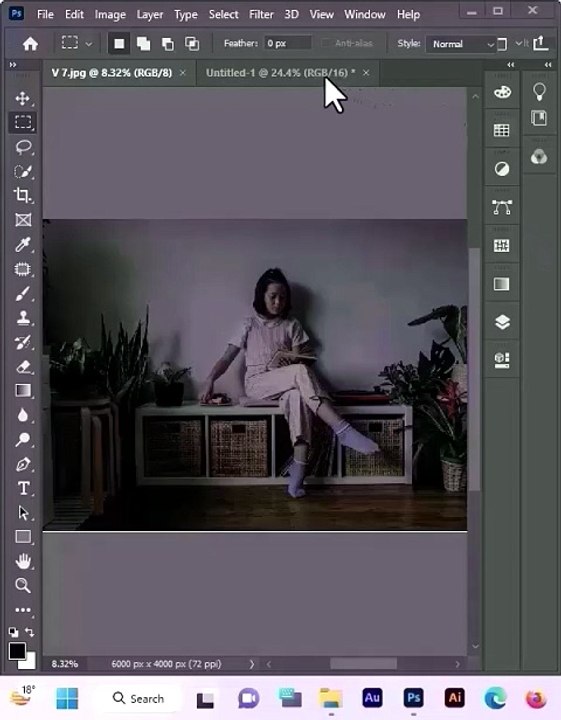Click the horizontal scrollbar thumb
Image resolution: width=561 pixels, height=720 pixels.
(x=363, y=664)
